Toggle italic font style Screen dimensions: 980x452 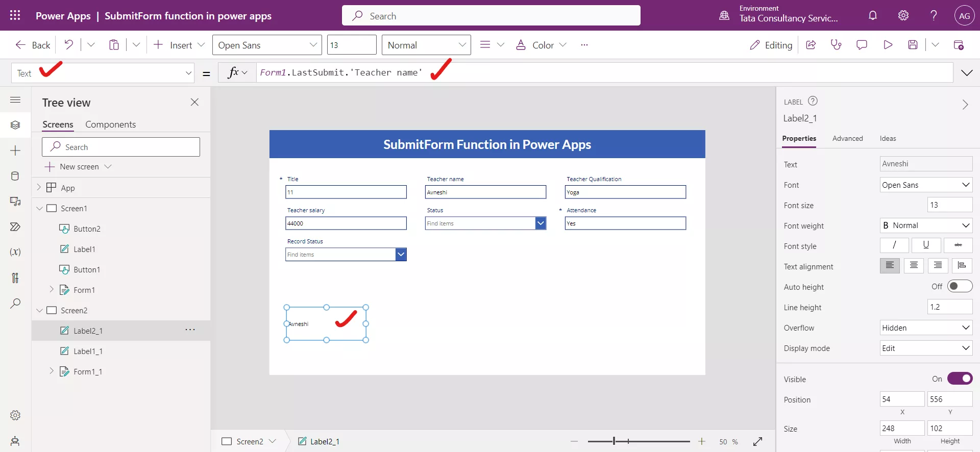point(894,245)
